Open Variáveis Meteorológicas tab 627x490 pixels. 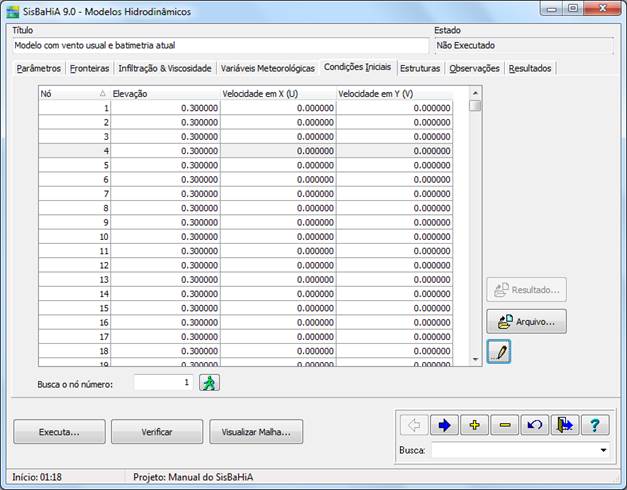(268, 68)
